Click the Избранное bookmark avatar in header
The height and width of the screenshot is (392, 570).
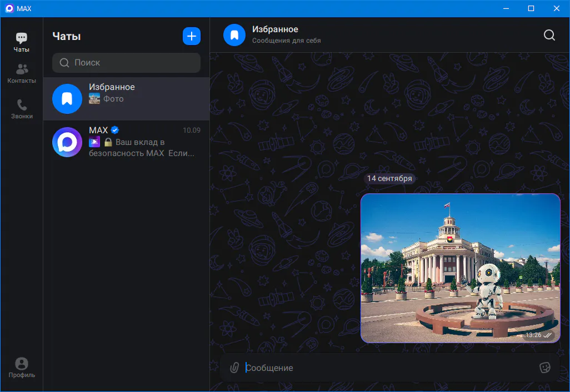[x=234, y=35]
